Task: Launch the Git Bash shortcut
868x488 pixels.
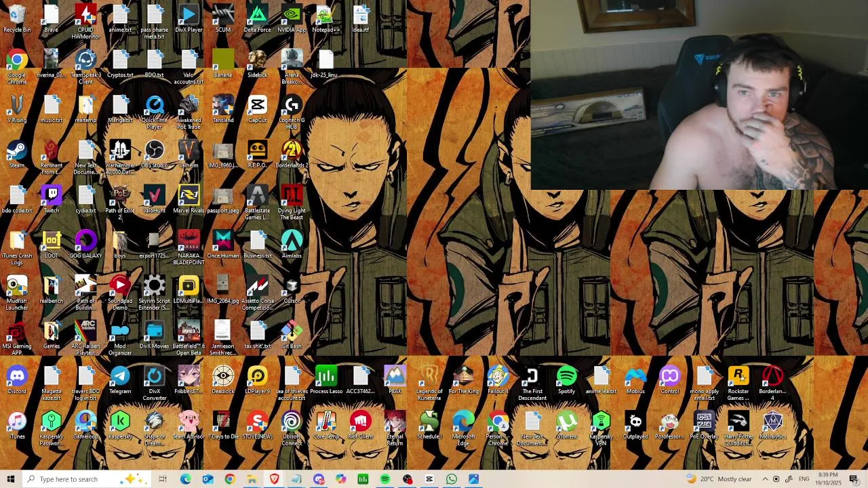Action: (x=292, y=335)
